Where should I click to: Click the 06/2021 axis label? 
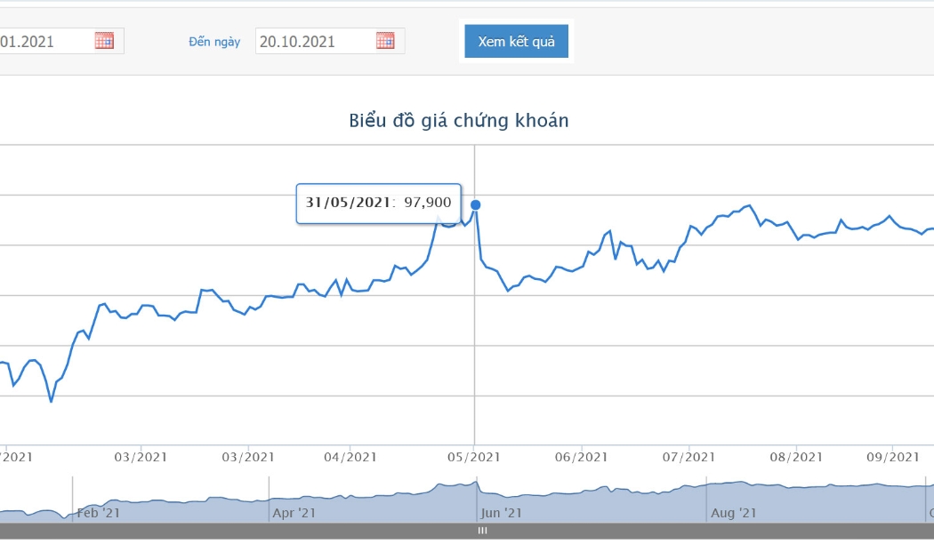click(582, 457)
